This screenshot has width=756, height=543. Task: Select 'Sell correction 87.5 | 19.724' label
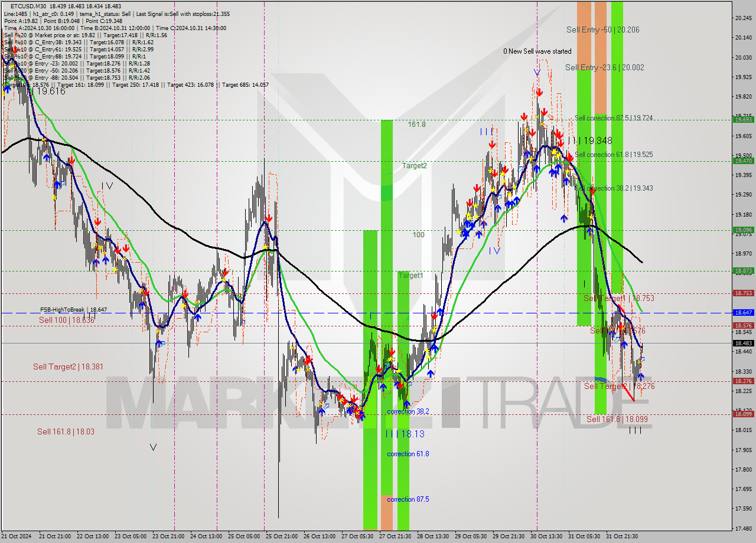pyautogui.click(x=614, y=118)
